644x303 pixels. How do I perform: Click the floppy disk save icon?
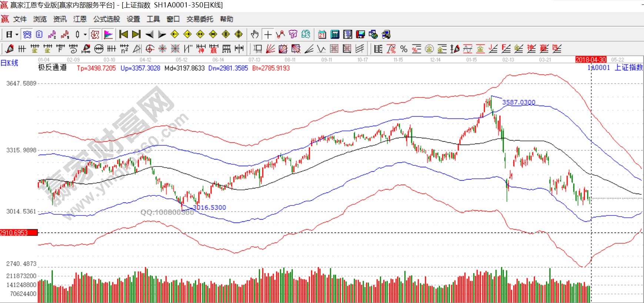360,34
